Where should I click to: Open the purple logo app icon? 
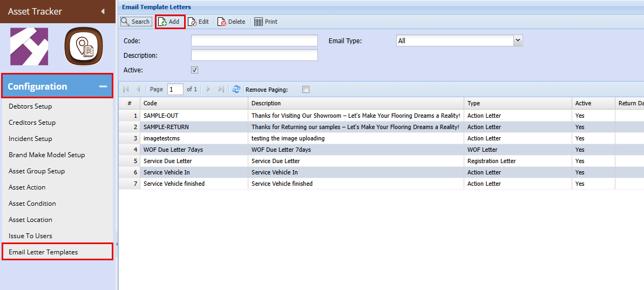(29, 46)
